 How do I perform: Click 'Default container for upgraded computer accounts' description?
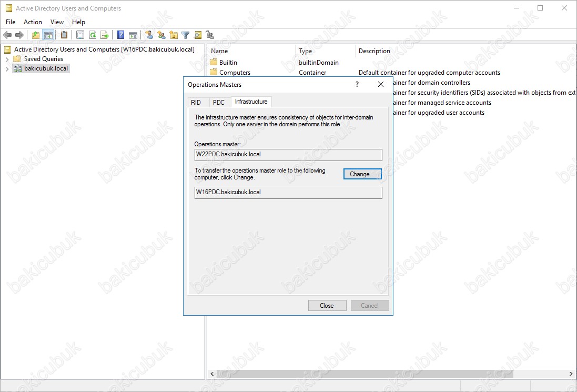click(429, 73)
